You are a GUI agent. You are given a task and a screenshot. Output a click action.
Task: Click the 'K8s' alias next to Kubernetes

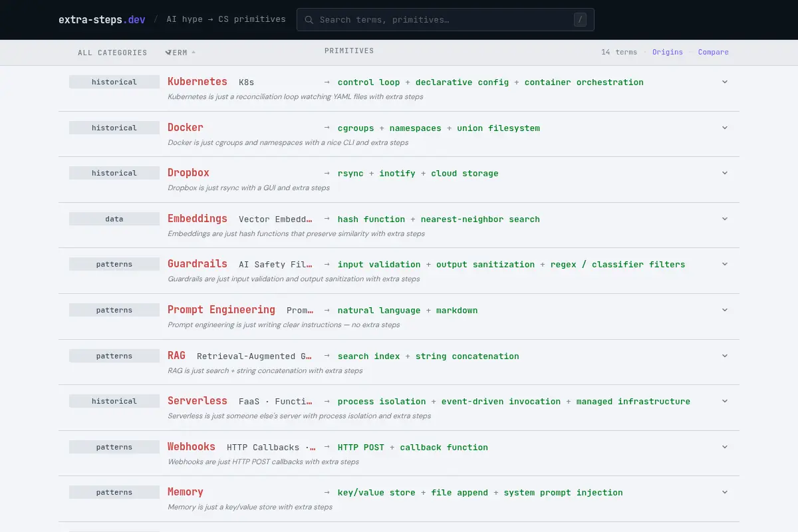click(x=247, y=82)
